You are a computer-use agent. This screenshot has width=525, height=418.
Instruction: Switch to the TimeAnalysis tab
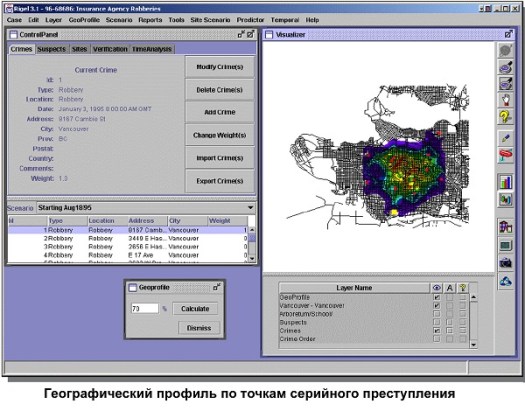pos(152,49)
